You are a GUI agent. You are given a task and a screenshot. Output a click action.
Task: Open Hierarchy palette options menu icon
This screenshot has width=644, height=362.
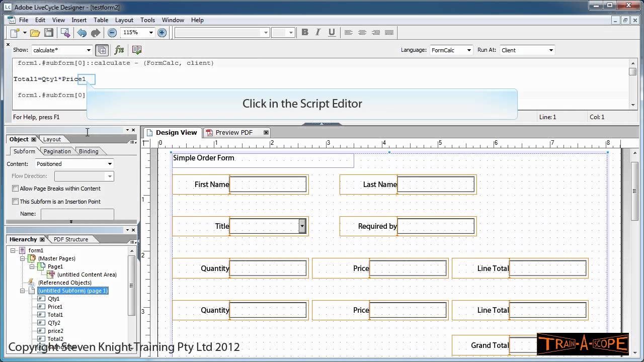[133, 242]
